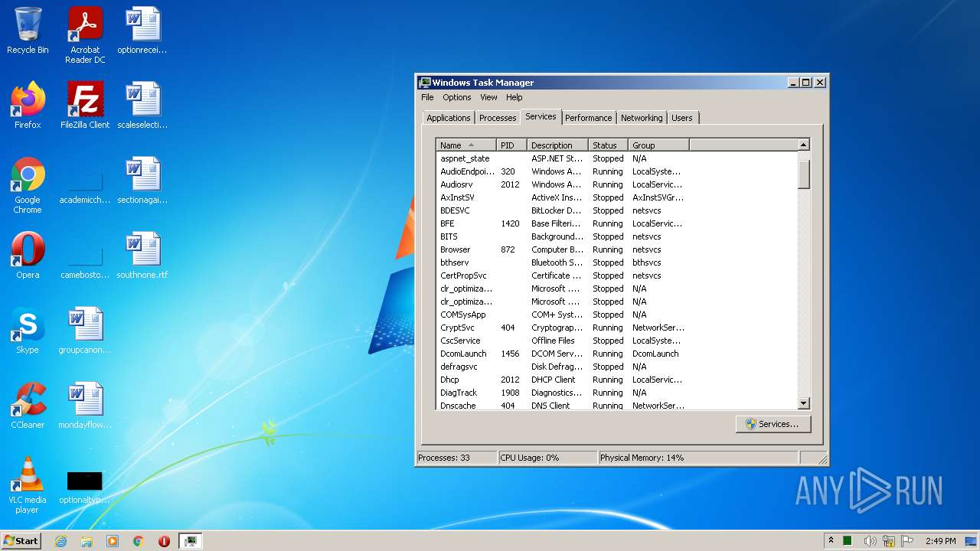Launch Acrobat Reader DC shortcut
980x551 pixels.
coord(85,35)
